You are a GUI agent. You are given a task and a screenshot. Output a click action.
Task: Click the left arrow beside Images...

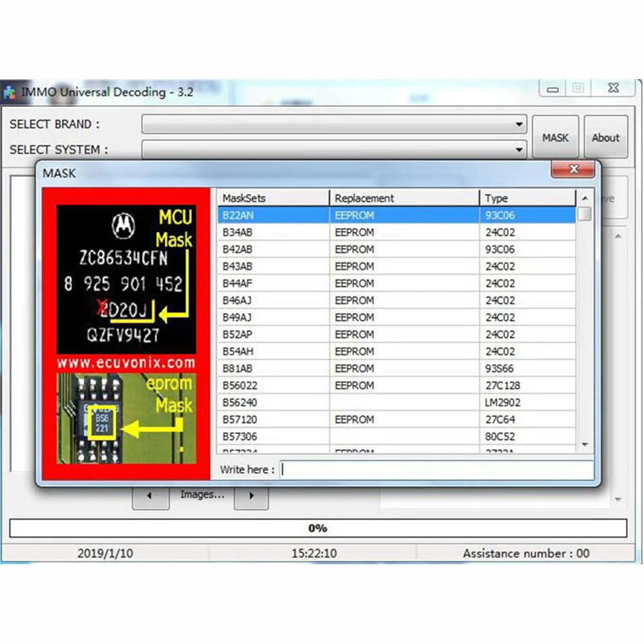point(150,496)
